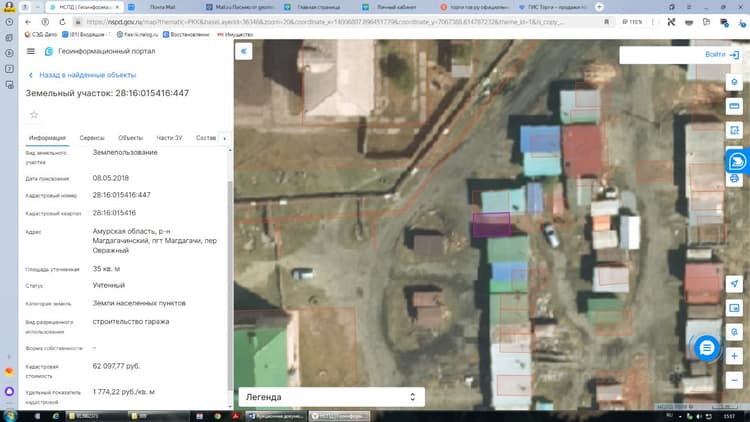Select the area selection tool icon

(734, 130)
